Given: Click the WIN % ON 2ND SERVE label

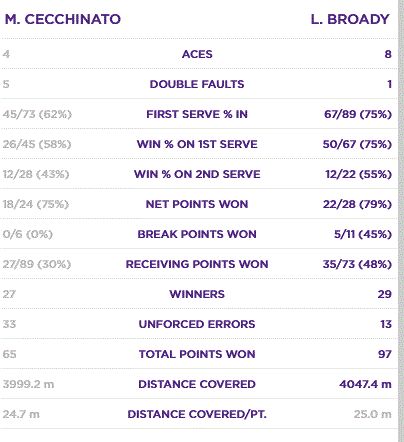Looking at the screenshot, I should point(197,174).
